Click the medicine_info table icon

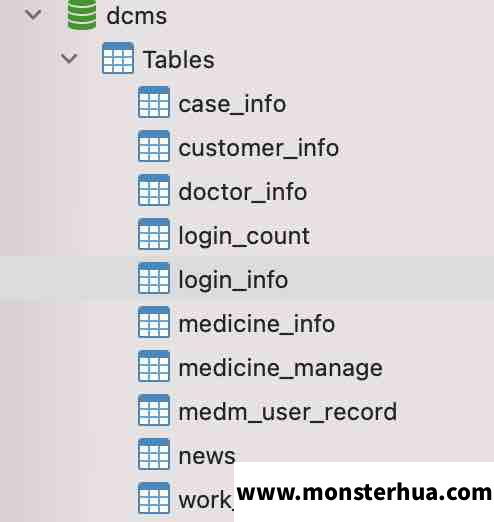[x=154, y=322]
